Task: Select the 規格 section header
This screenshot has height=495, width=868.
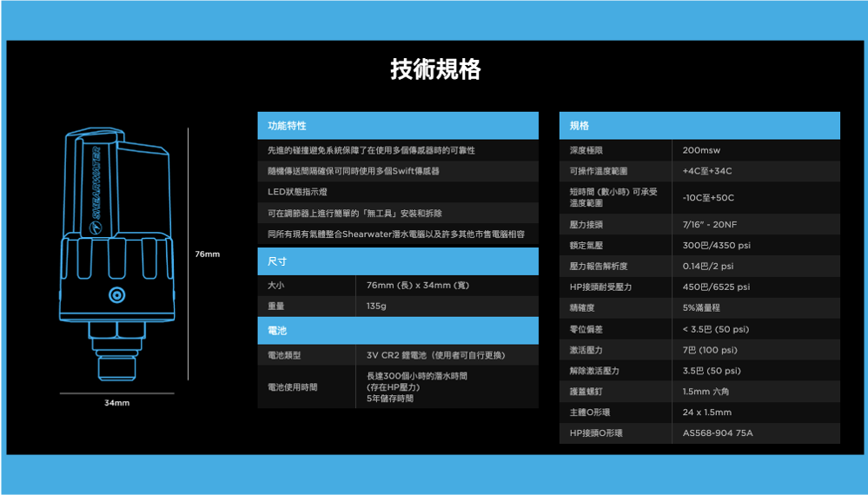Action: coord(699,126)
